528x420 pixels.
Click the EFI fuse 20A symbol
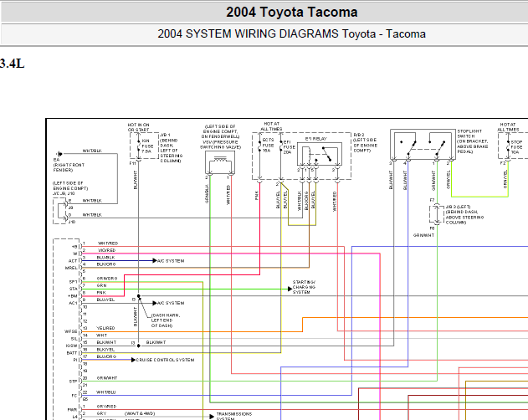coord(280,146)
